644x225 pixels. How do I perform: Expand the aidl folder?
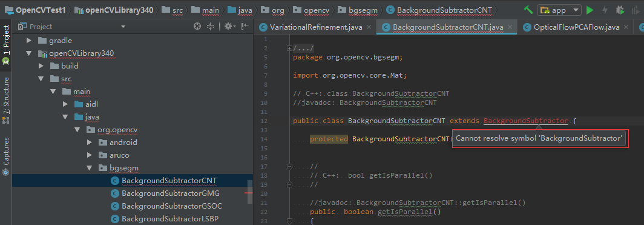[65, 104]
